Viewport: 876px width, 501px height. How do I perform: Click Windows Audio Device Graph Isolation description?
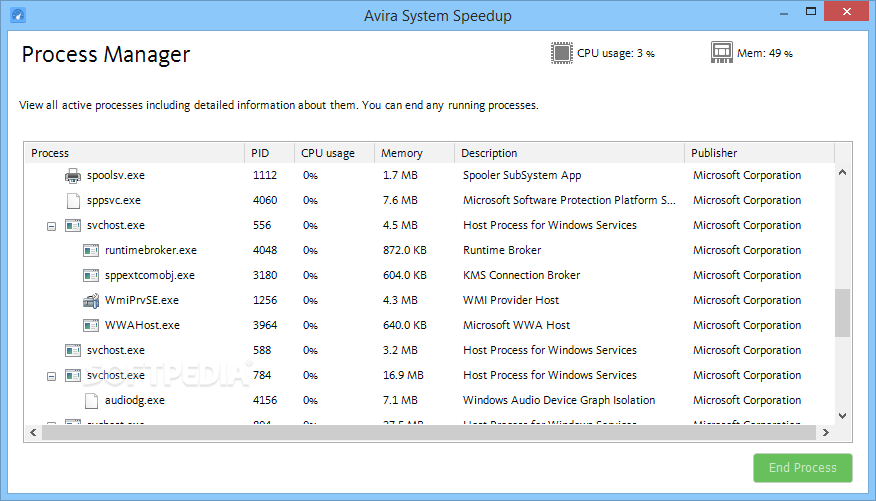point(559,400)
